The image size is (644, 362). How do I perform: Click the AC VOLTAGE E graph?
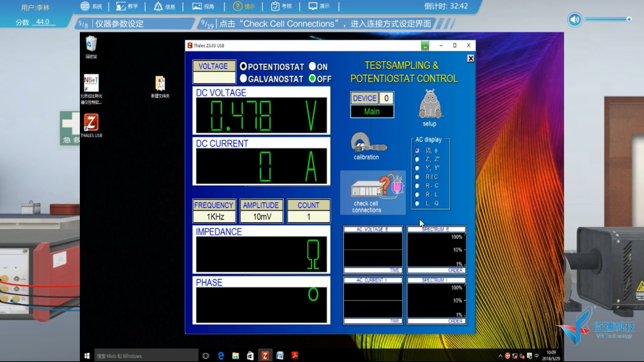click(373, 249)
